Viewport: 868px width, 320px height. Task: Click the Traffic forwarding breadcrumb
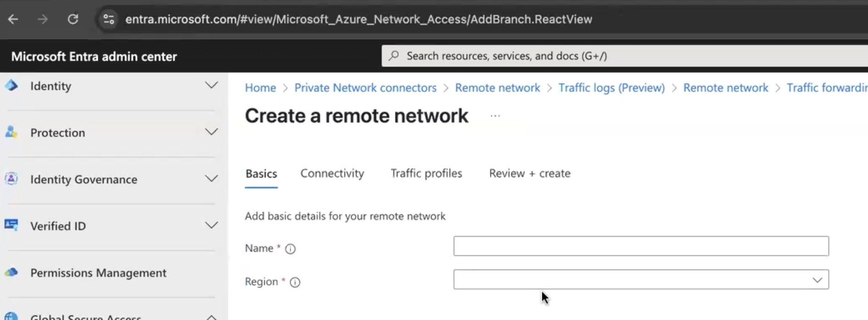827,88
